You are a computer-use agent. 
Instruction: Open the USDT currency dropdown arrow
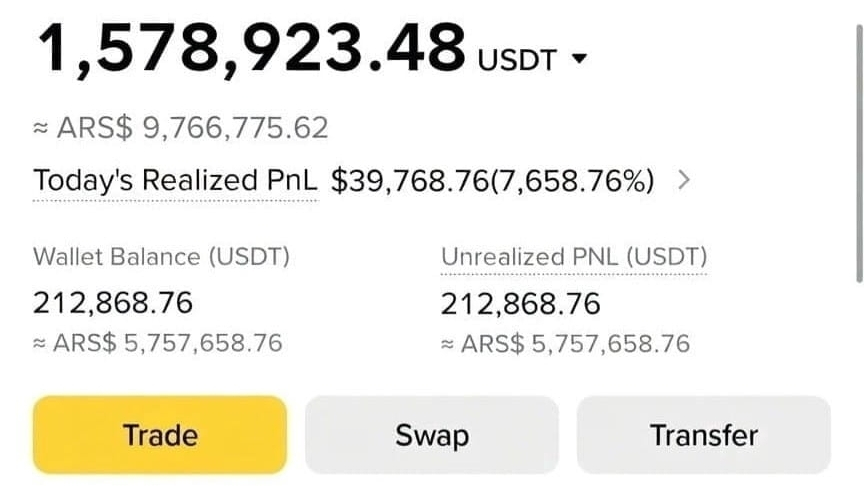pos(578,61)
